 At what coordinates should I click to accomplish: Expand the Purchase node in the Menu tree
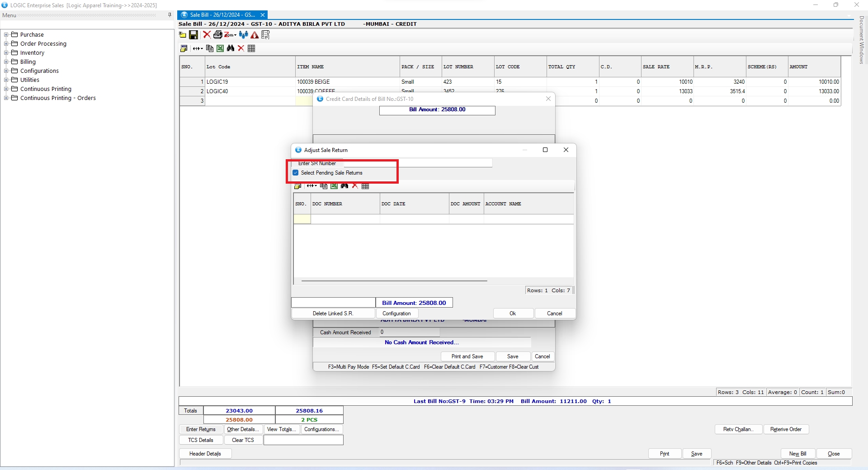6,35
